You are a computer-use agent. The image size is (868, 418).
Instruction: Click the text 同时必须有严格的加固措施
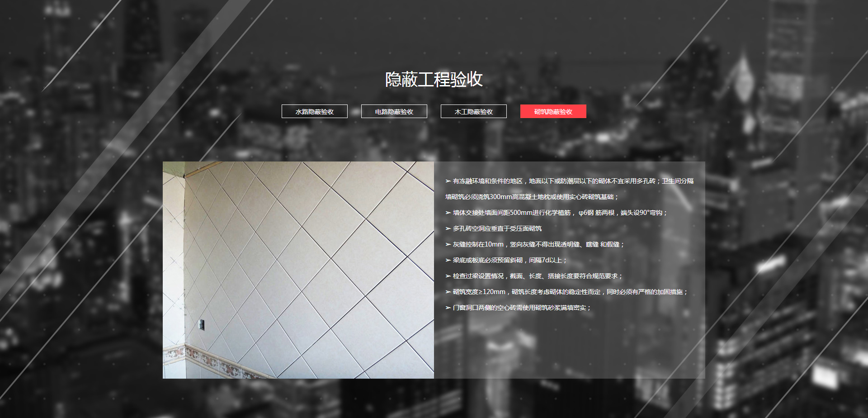click(645, 292)
